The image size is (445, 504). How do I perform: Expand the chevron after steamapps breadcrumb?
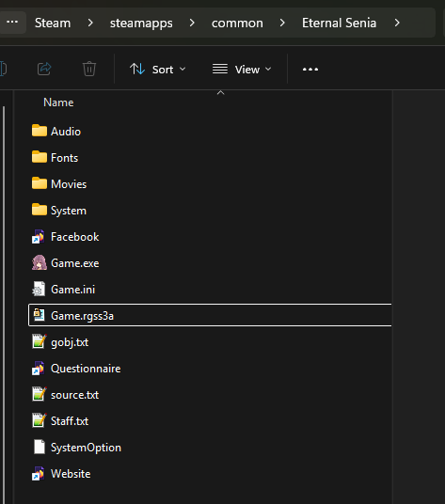[x=192, y=23]
